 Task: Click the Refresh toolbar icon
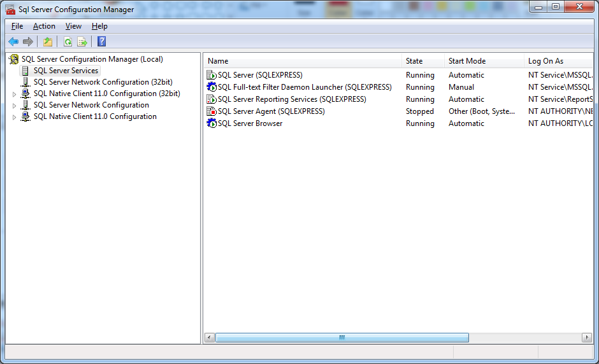pyautogui.click(x=68, y=41)
